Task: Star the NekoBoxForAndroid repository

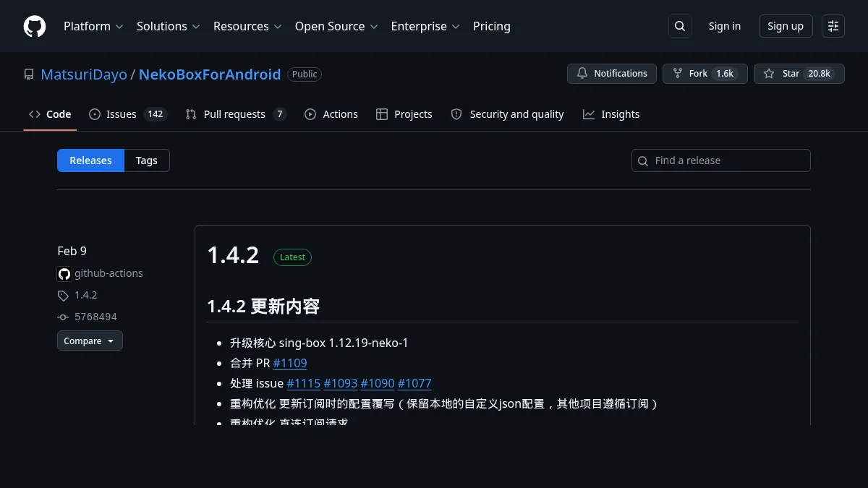Action: (799, 74)
